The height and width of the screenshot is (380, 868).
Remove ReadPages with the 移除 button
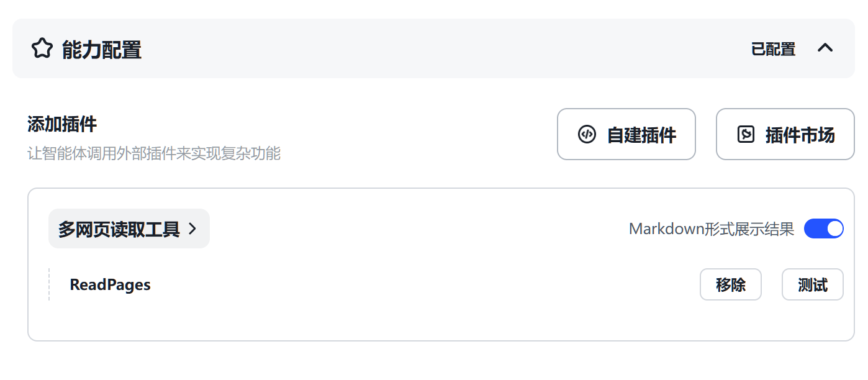(x=730, y=285)
